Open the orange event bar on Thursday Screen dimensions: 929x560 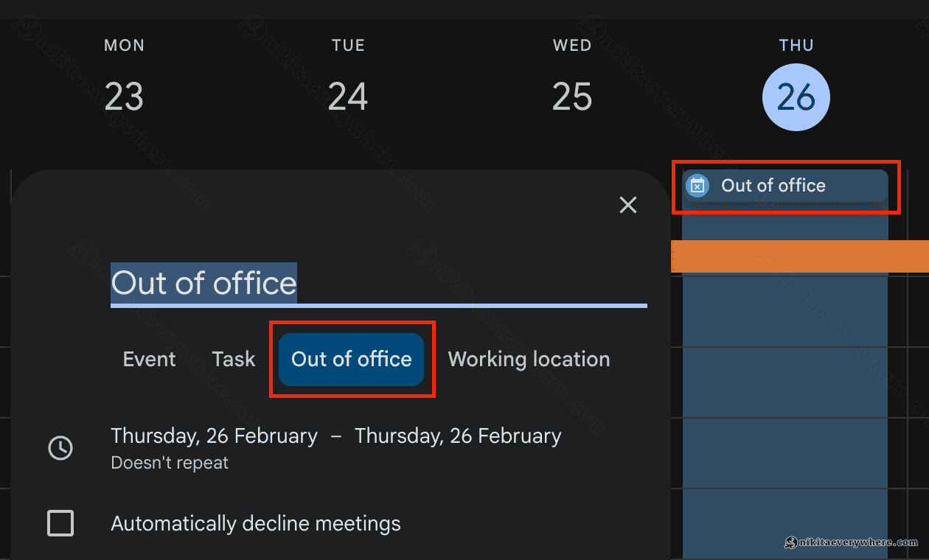[799, 256]
